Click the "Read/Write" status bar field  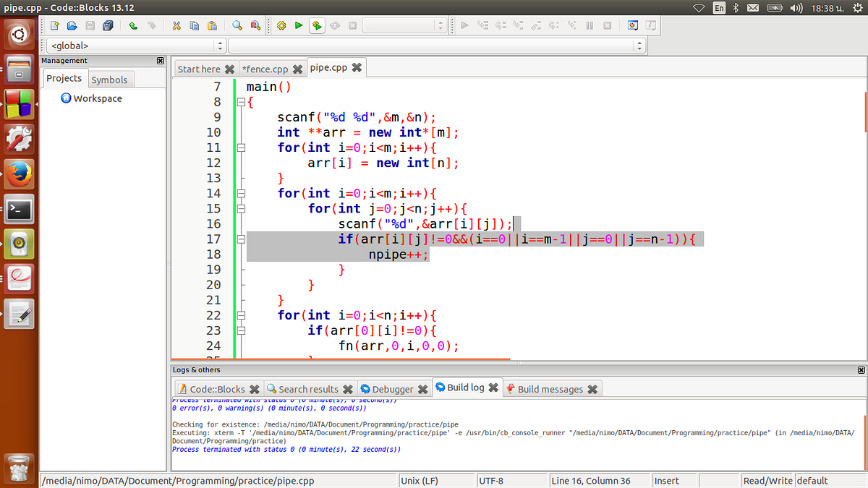pyautogui.click(x=767, y=481)
